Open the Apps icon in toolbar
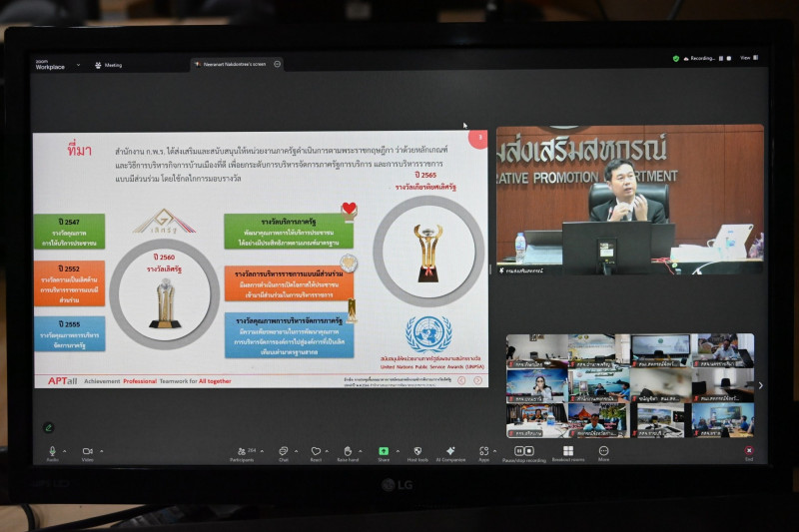 point(483,451)
